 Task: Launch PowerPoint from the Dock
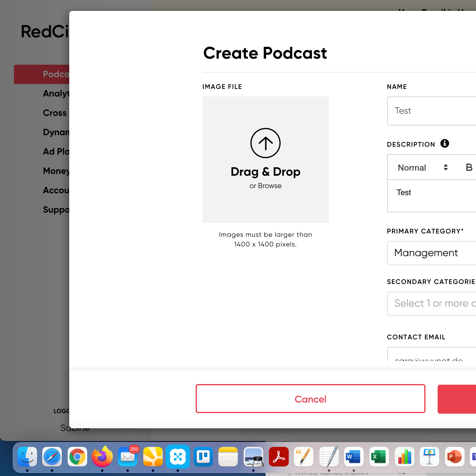[x=455, y=457]
